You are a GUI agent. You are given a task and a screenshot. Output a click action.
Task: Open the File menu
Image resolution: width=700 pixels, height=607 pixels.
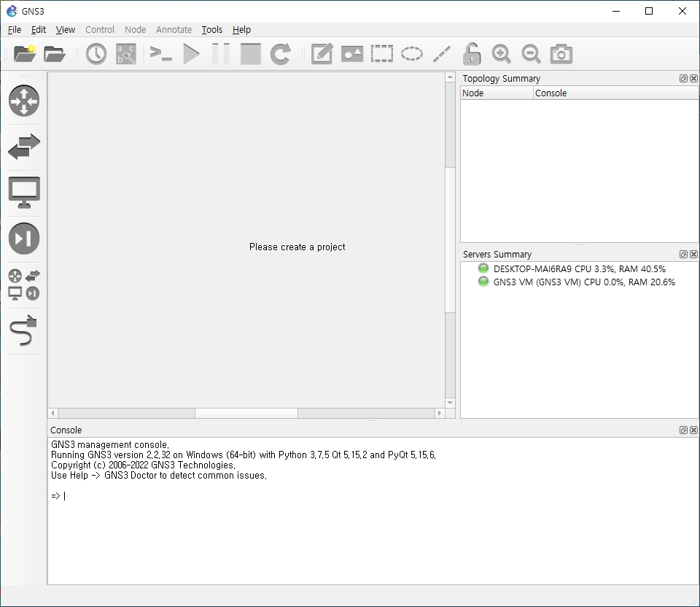[15, 29]
